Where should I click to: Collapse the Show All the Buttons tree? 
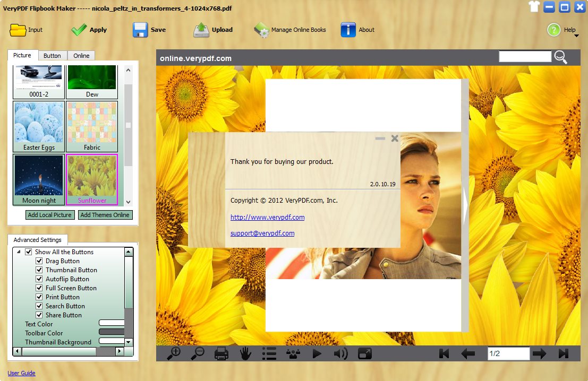pyautogui.click(x=19, y=252)
